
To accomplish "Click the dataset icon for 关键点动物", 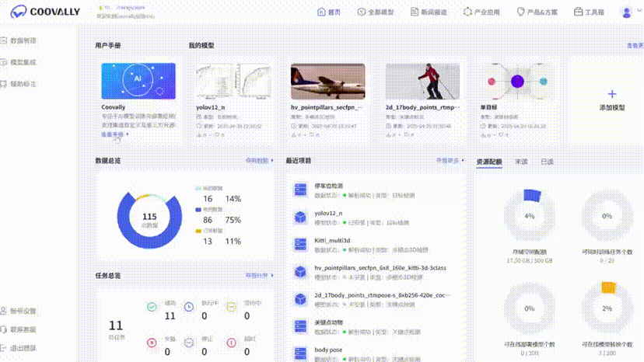I will point(300,326).
